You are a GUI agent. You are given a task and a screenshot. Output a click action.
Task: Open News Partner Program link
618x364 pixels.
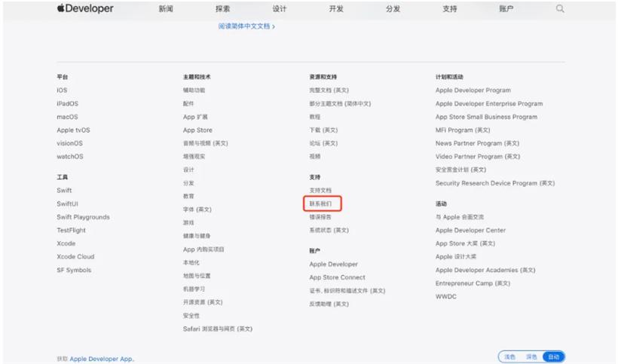click(x=477, y=143)
